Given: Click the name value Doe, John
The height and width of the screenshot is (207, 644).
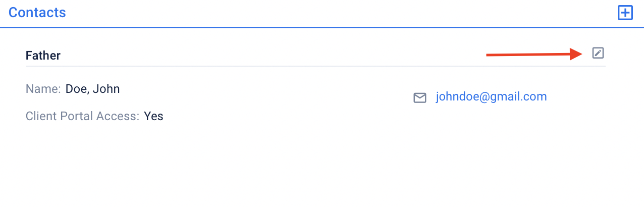Looking at the screenshot, I should 93,89.
